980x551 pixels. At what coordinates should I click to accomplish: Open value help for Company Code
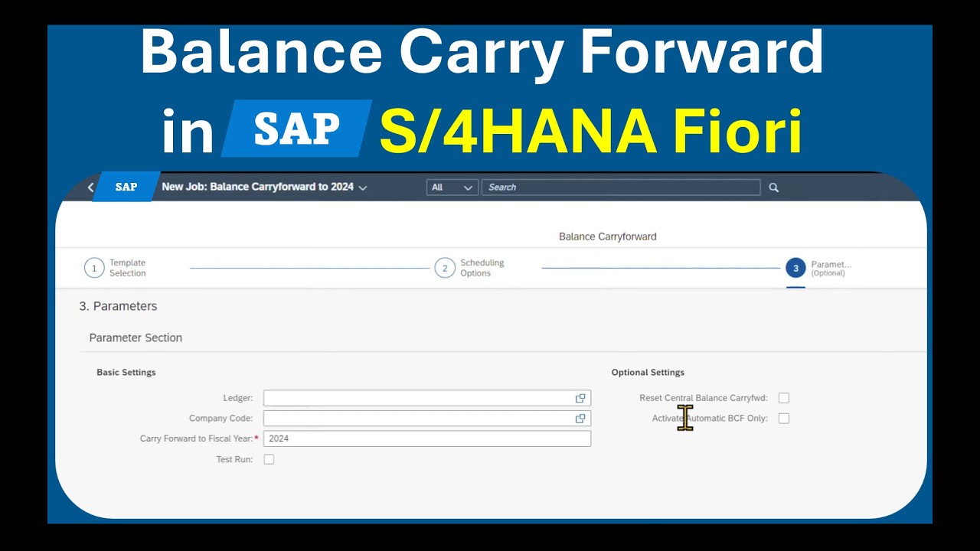[x=580, y=419]
